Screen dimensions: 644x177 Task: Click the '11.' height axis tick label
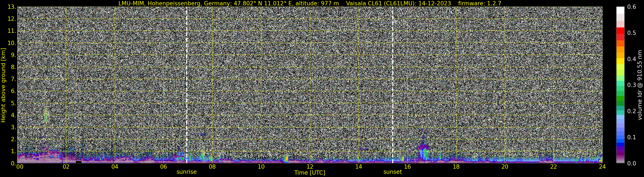click(12, 31)
